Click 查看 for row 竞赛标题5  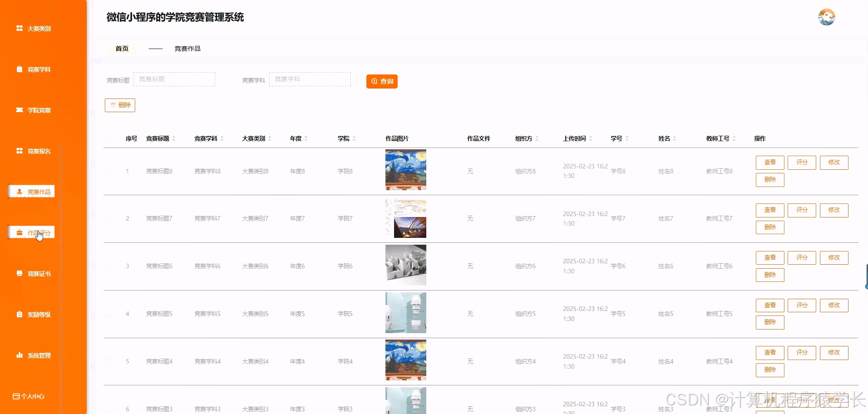770,306
